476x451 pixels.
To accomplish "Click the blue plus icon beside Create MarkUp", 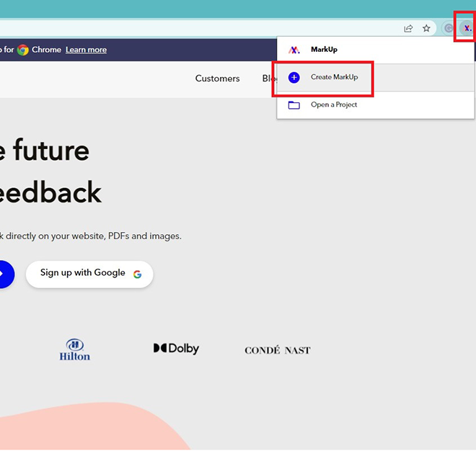I will (x=294, y=77).
